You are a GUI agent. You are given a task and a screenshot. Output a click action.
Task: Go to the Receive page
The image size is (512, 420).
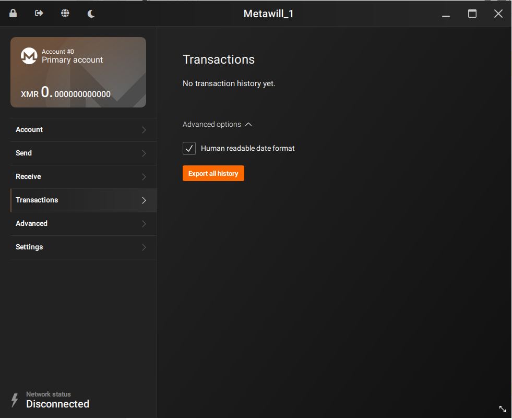[x=28, y=176]
